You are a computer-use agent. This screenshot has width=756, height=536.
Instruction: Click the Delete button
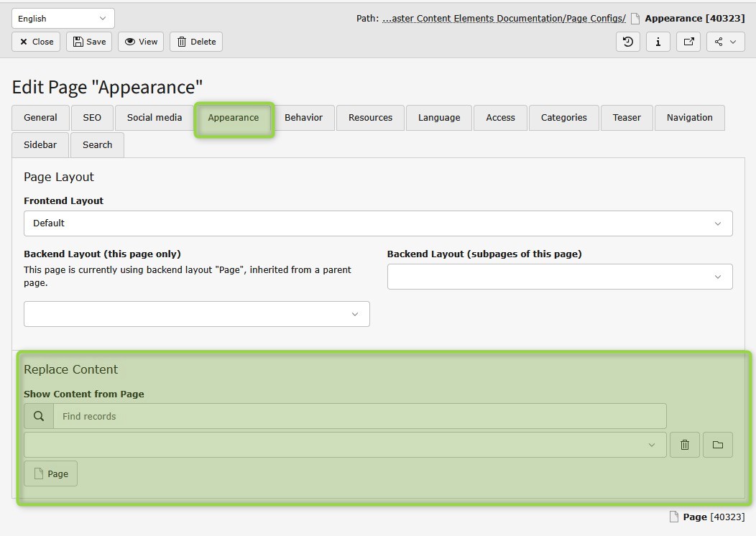point(196,42)
